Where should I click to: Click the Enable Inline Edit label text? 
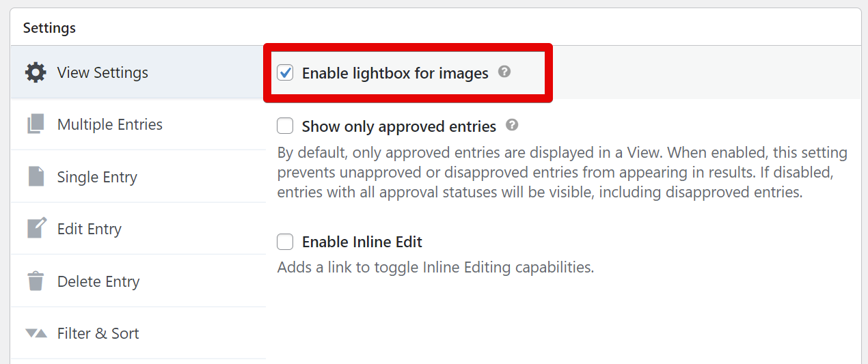click(362, 242)
